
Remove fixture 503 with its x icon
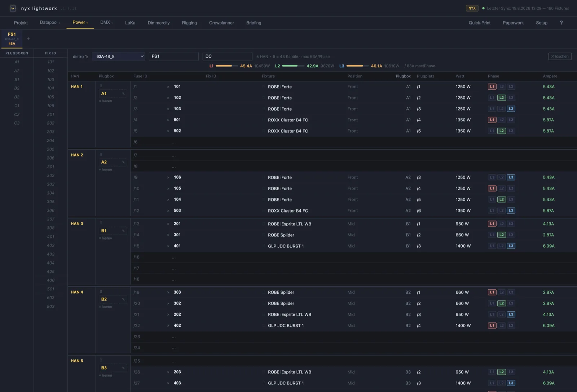pos(168,211)
